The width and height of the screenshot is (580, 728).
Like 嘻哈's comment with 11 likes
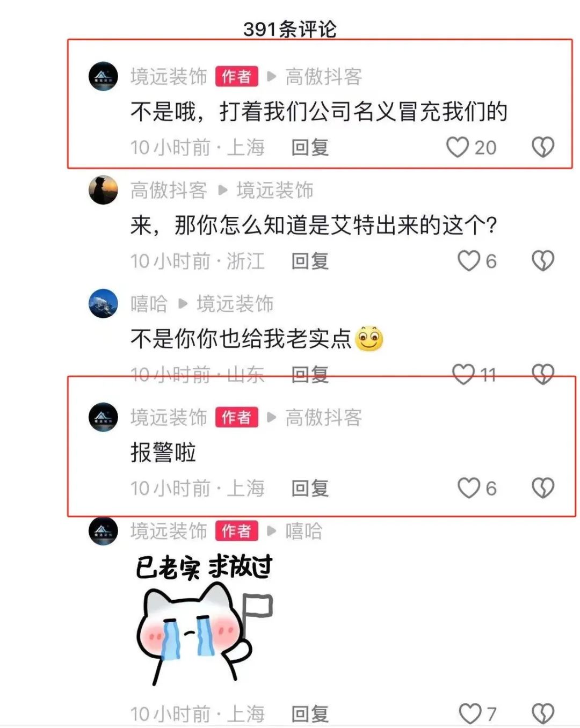coord(463,374)
